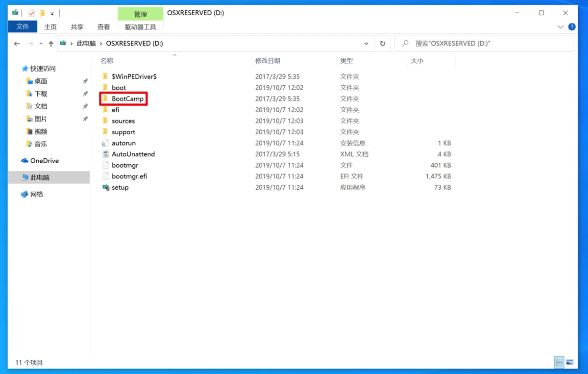The height and width of the screenshot is (374, 588).
Task: Switch to the 主页 ribbon tab
Action: click(x=50, y=27)
